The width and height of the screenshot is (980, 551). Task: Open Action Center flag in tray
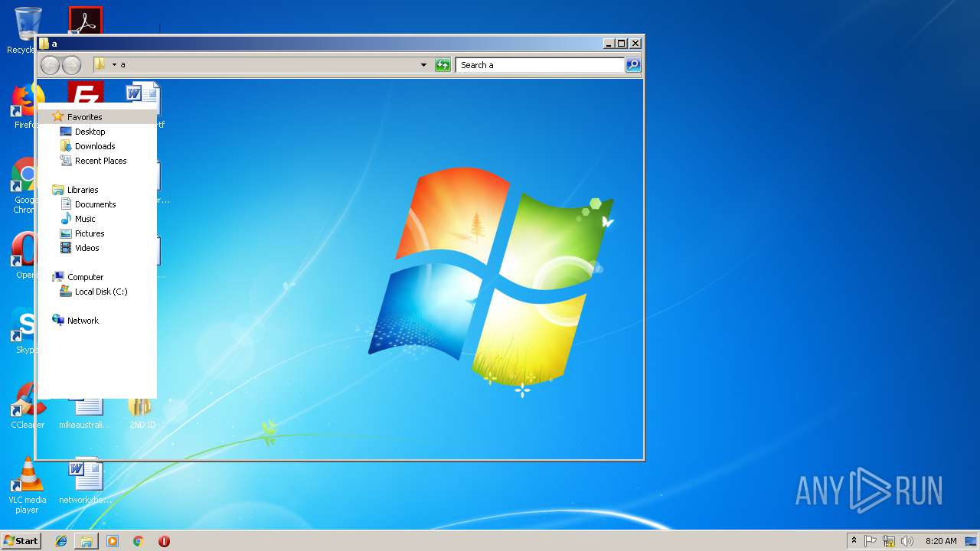(871, 541)
